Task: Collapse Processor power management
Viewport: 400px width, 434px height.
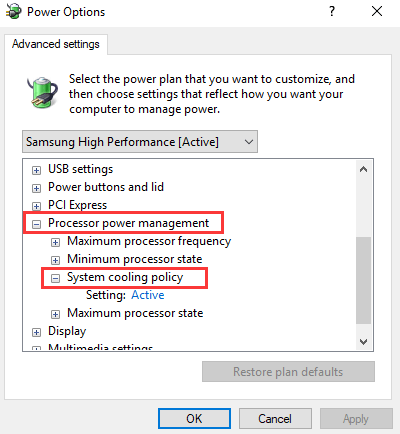Action: 36,224
